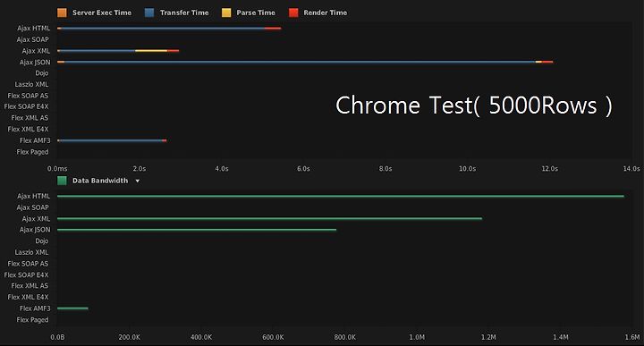Click Flex AMF3 label in the timing chart
This screenshot has width=644, height=346.
click(x=35, y=140)
